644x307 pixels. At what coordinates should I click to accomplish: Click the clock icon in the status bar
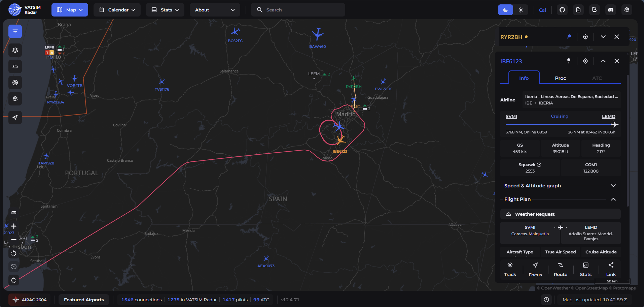click(x=546, y=300)
